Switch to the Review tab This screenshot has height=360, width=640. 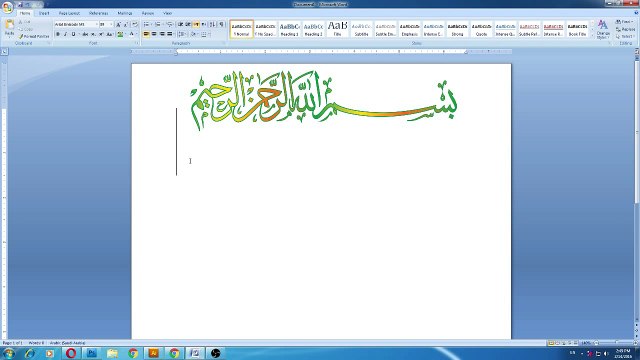(x=148, y=13)
